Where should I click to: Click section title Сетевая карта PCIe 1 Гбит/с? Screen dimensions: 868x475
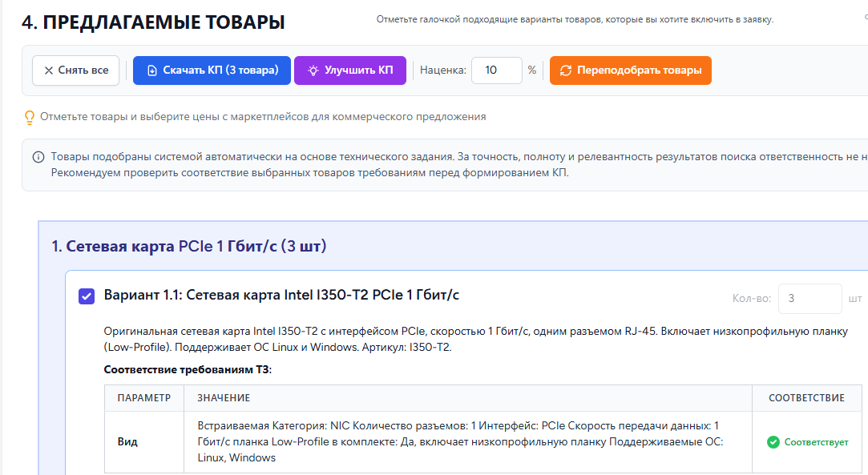click(x=189, y=246)
